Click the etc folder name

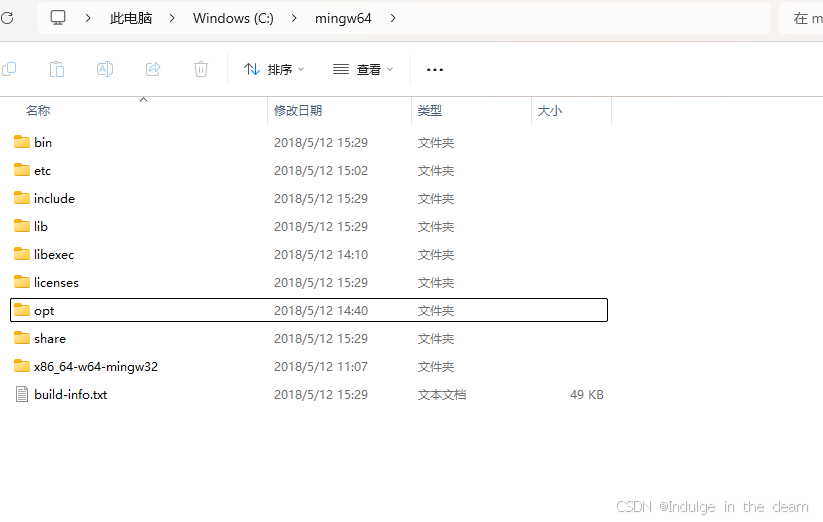click(x=43, y=171)
